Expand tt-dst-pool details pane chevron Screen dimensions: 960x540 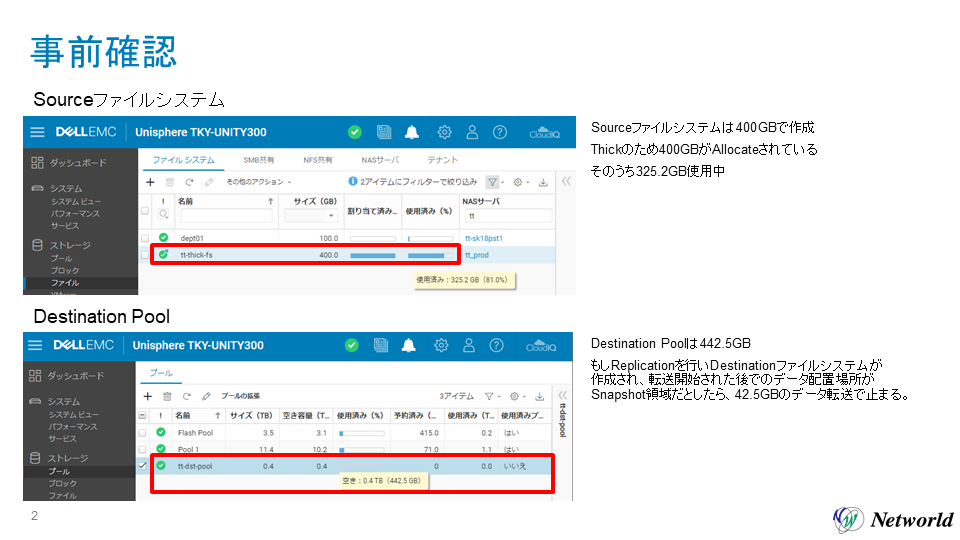click(x=563, y=395)
